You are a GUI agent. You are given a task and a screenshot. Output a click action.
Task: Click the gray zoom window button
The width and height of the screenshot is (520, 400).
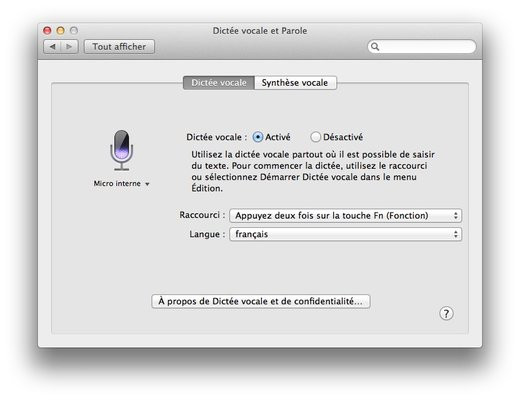click(x=74, y=31)
